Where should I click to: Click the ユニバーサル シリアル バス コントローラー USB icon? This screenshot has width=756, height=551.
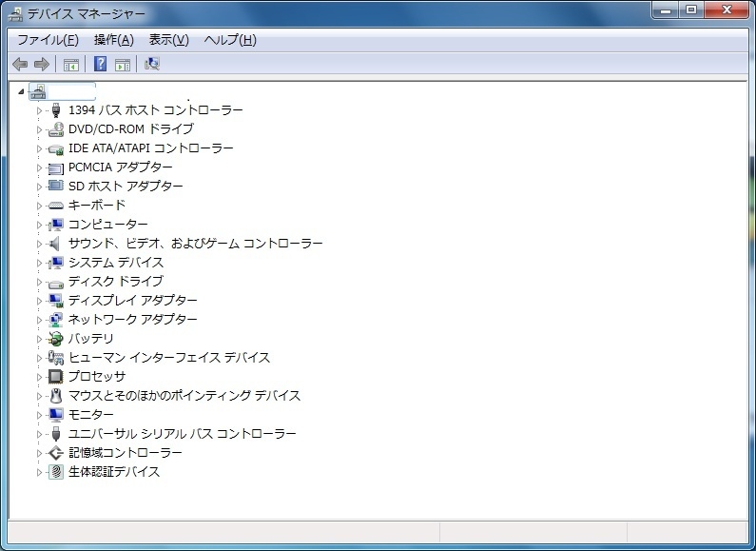pyautogui.click(x=56, y=434)
